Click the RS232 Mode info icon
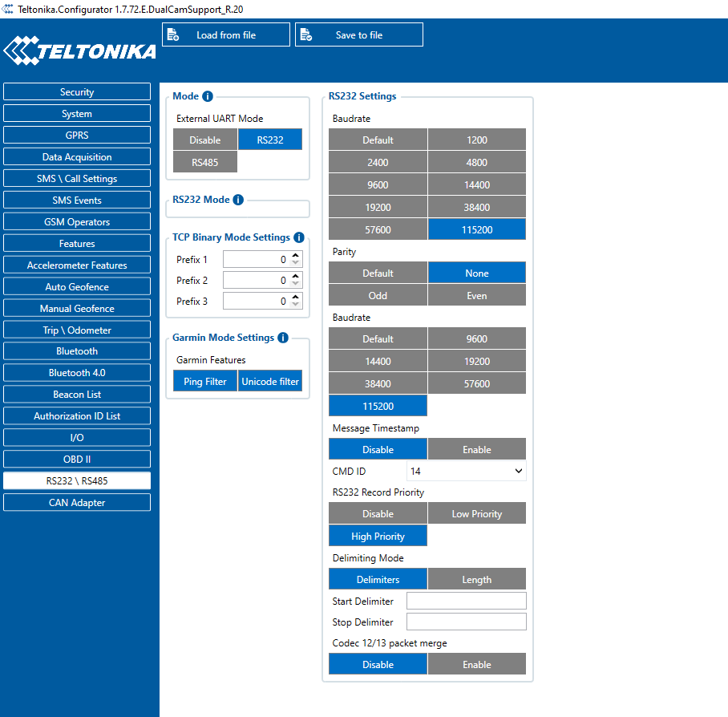728x717 pixels. pyautogui.click(x=238, y=200)
